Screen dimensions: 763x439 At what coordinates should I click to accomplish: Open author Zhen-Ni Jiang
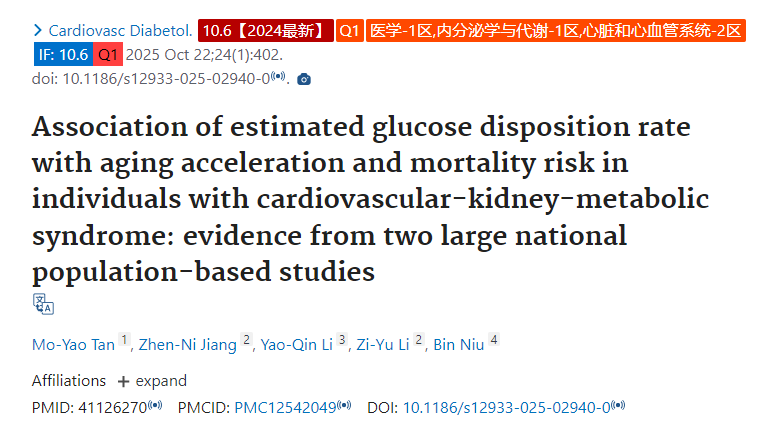click(187, 345)
